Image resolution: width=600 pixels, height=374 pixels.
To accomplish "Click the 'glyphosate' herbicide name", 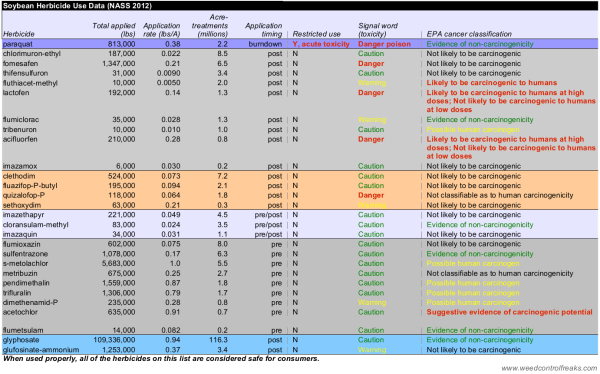I will click(x=21, y=340).
